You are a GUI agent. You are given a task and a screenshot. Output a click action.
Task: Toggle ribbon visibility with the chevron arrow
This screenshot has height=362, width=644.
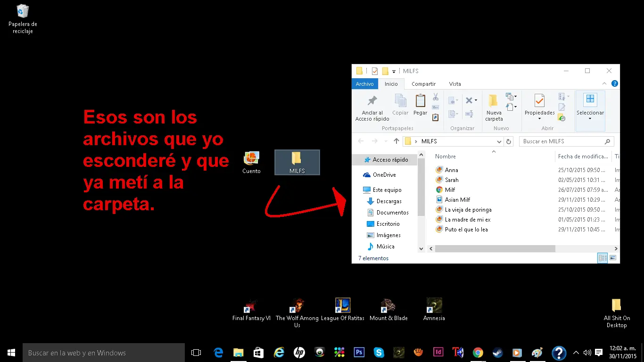coord(604,84)
